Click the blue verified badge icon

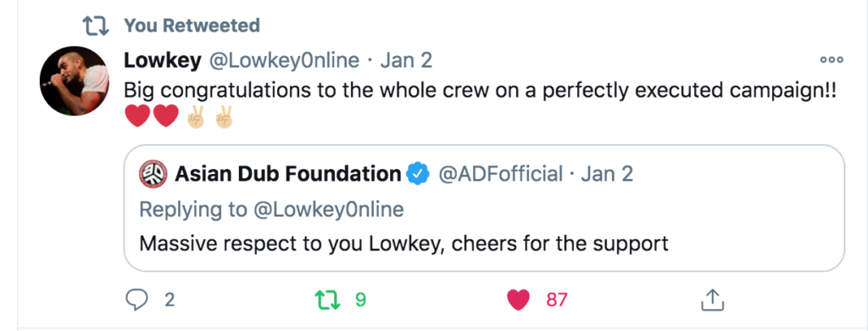[418, 174]
